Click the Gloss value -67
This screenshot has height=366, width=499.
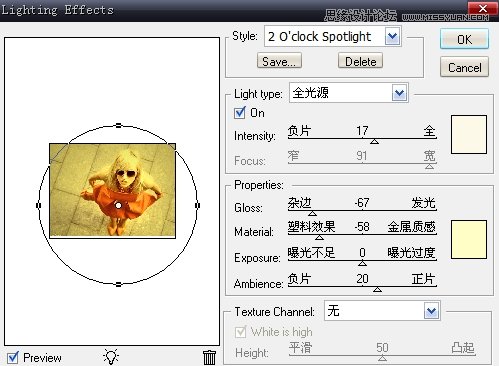tap(362, 203)
